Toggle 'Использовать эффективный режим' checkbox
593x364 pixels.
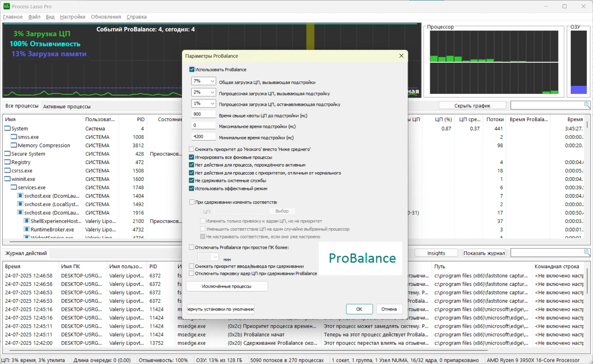(x=191, y=188)
